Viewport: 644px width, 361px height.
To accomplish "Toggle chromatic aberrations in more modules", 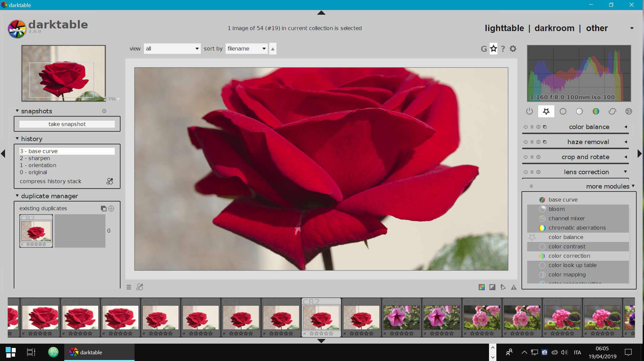I will click(x=578, y=228).
